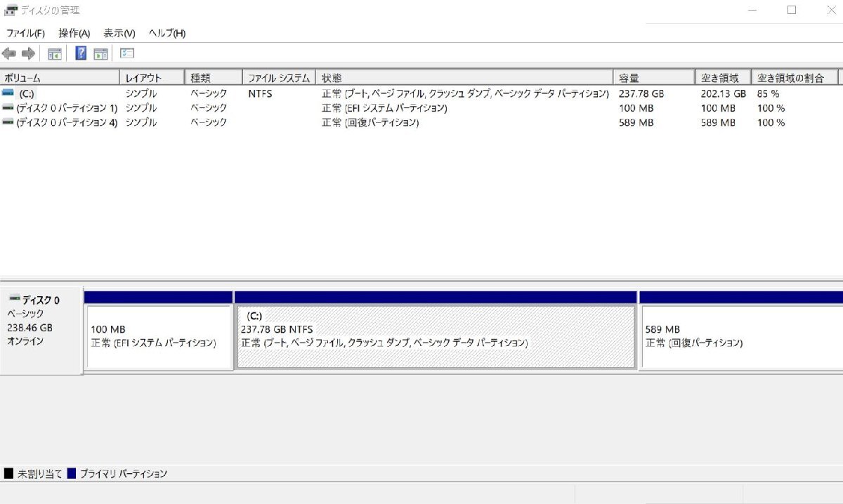Click シンプル in the (C:) row
The image size is (843, 504).
[x=141, y=93]
